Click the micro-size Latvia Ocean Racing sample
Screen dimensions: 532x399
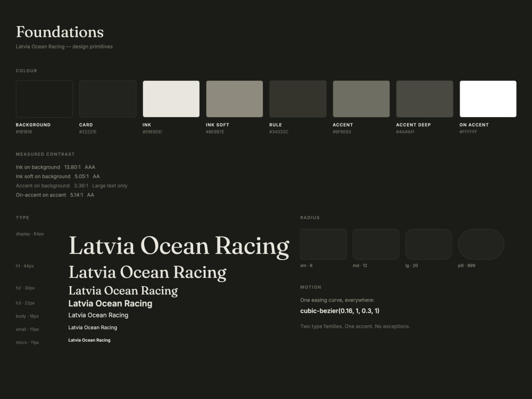tap(89, 340)
